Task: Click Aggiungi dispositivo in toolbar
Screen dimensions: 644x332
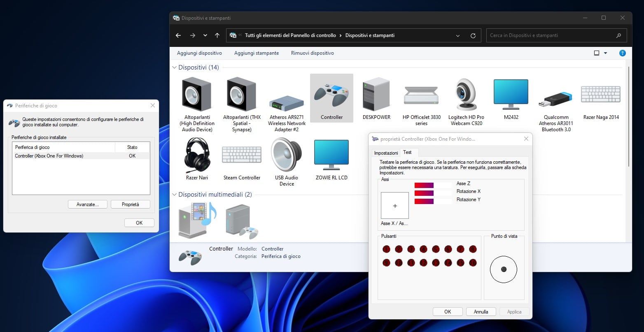Action: (x=199, y=53)
